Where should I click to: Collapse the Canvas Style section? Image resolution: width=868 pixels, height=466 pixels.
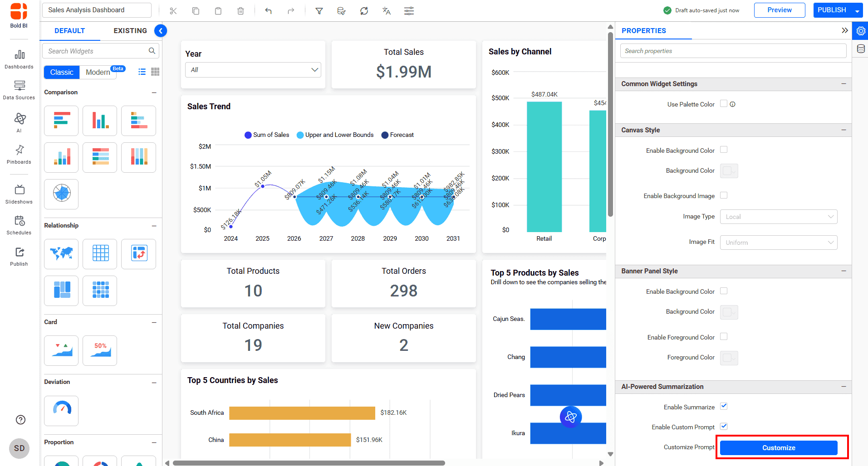[x=843, y=130]
